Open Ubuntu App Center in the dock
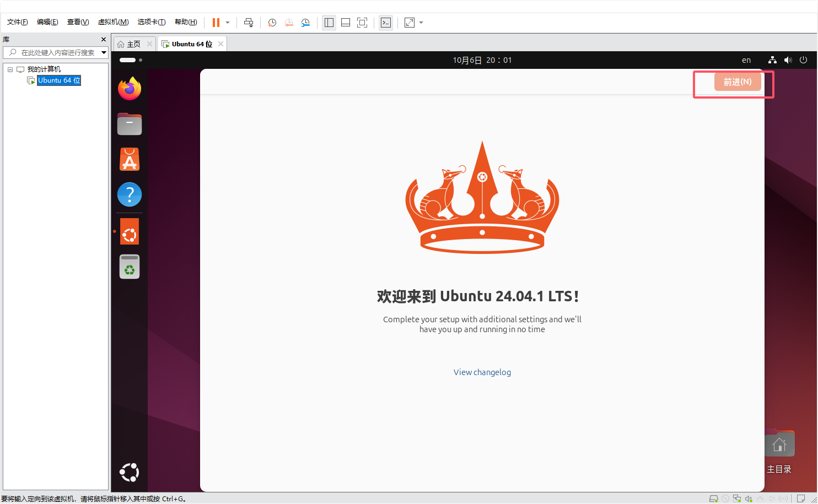Screen dimensions: 818x504 pos(130,159)
